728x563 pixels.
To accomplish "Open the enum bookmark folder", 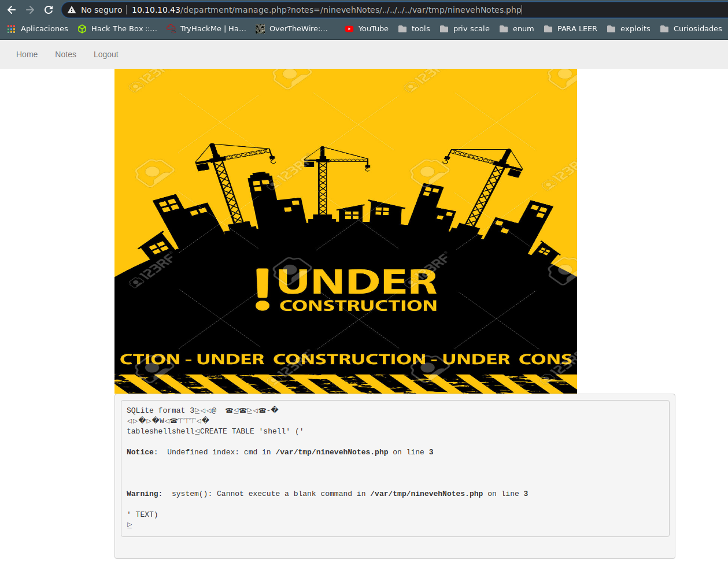I will click(516, 28).
